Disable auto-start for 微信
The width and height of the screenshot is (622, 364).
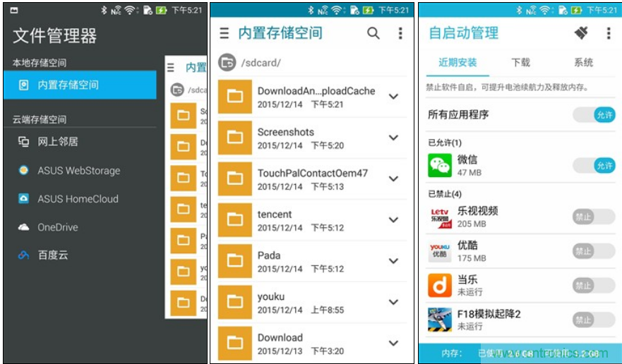[x=594, y=166]
